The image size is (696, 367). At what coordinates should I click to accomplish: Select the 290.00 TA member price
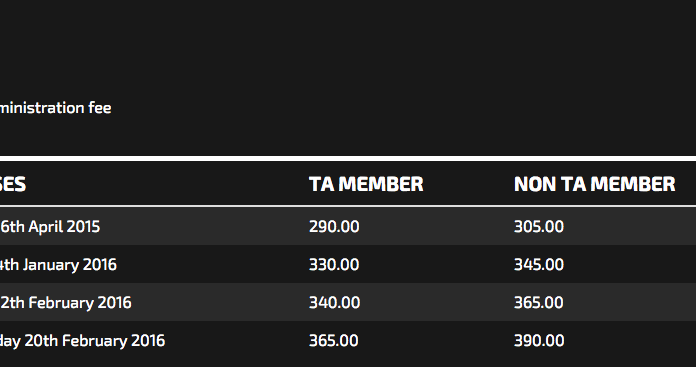pos(334,227)
